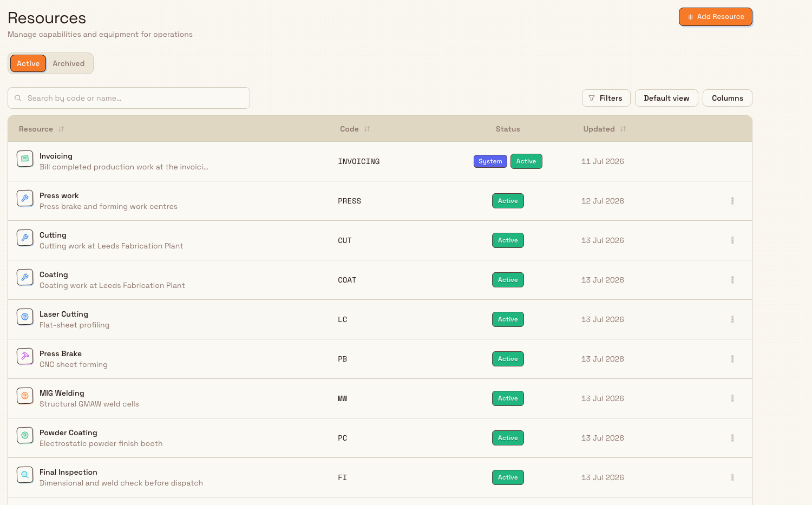This screenshot has height=505, width=812.
Task: Open the Final Inspection row actions menu
Action: pos(732,477)
